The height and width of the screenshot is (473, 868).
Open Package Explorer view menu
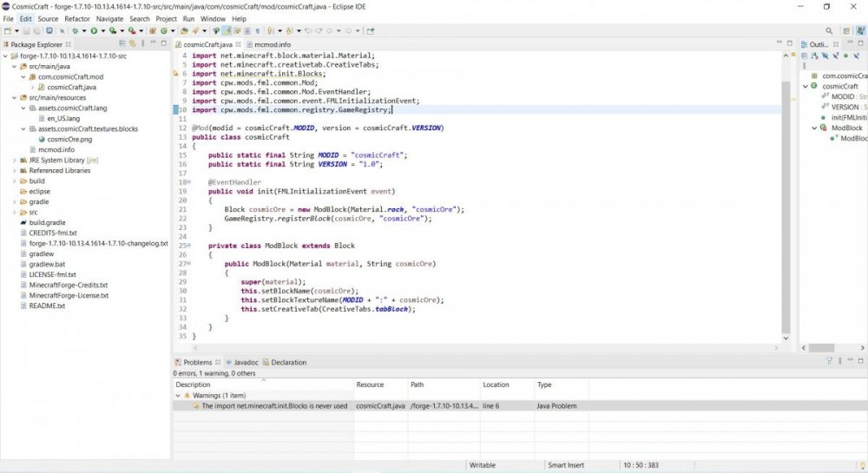click(x=142, y=43)
